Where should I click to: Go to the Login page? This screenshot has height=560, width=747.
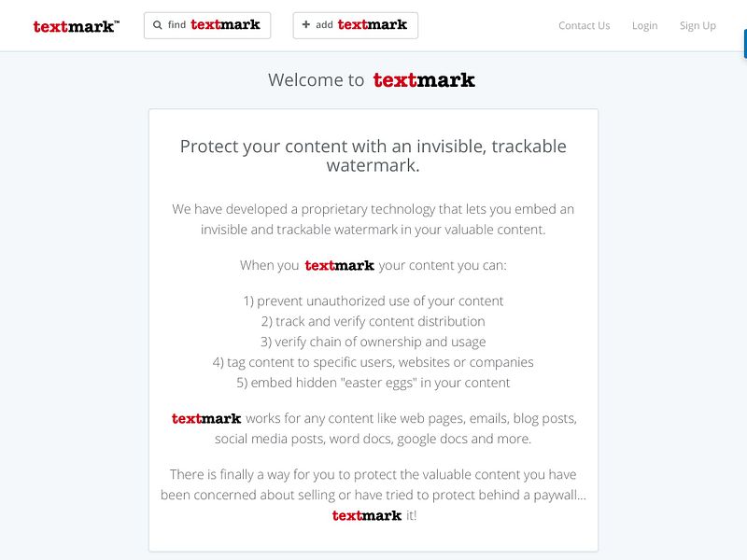tap(644, 25)
